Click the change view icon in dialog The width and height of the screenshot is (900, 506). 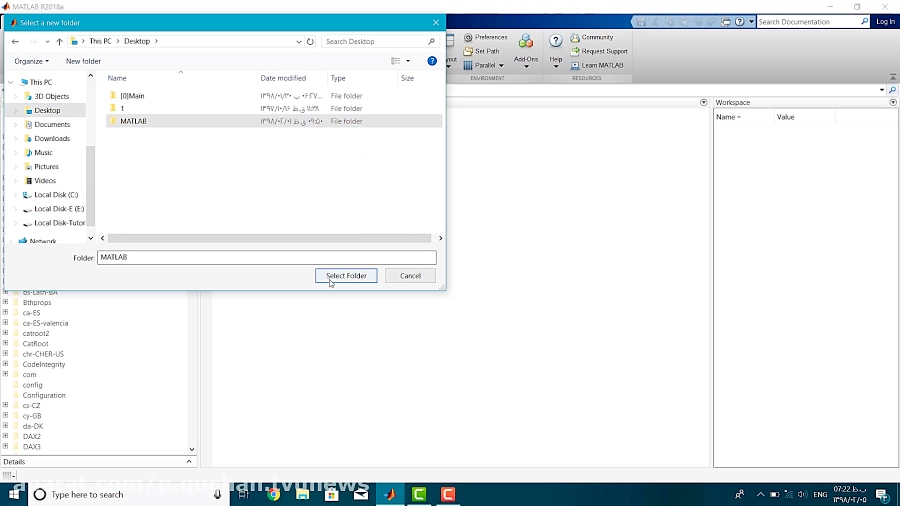pyautogui.click(x=395, y=61)
